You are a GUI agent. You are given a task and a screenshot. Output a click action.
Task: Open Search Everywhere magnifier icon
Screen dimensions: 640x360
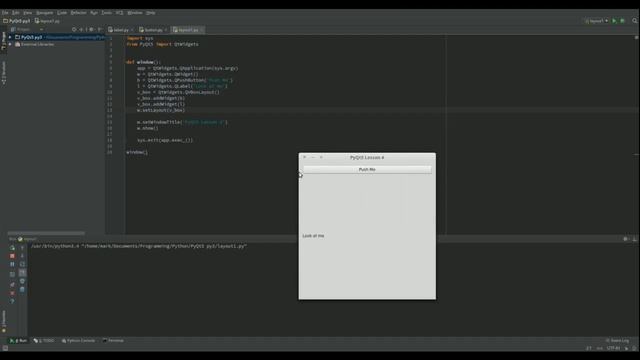tap(635, 21)
